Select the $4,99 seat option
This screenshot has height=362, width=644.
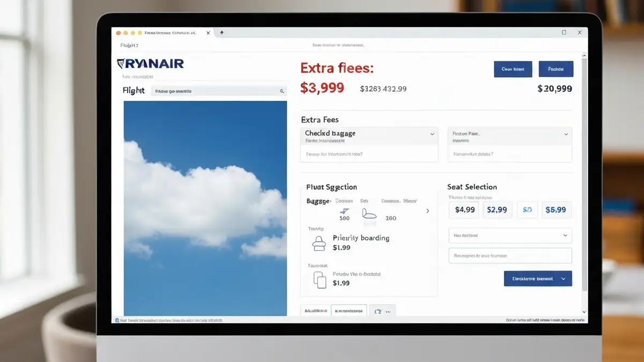click(465, 210)
